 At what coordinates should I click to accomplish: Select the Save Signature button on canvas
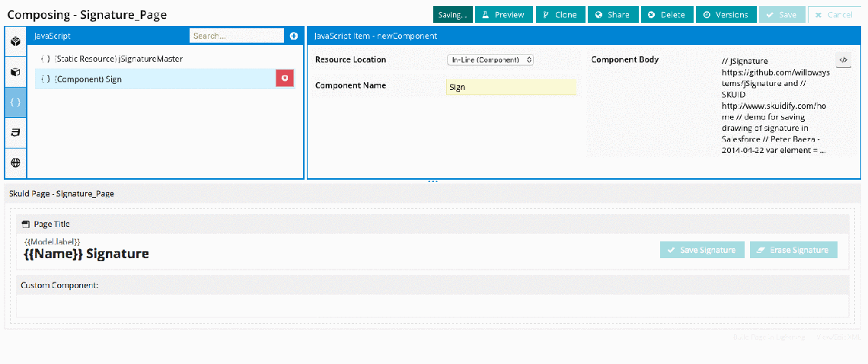point(701,250)
